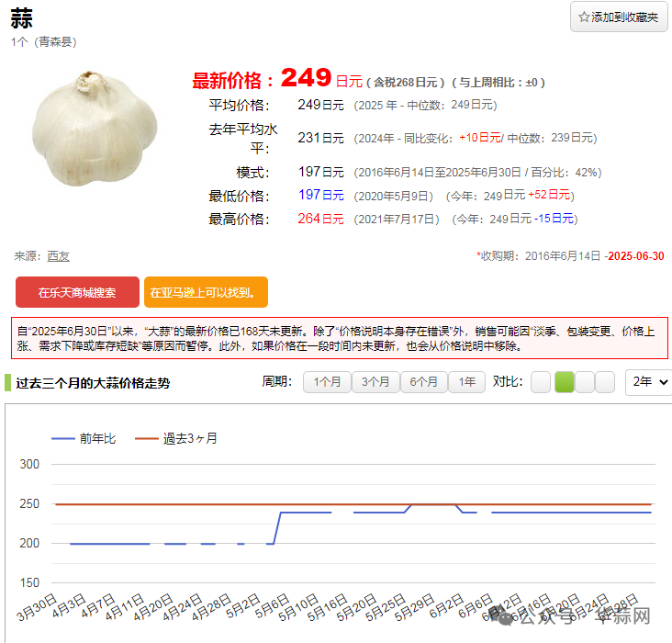This screenshot has width=672, height=643.
Task: Click the green bar beside chart heading
Action: pyautogui.click(x=7, y=383)
